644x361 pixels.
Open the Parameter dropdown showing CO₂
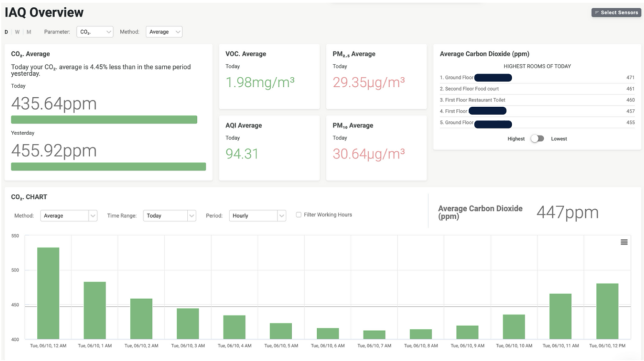pos(94,32)
